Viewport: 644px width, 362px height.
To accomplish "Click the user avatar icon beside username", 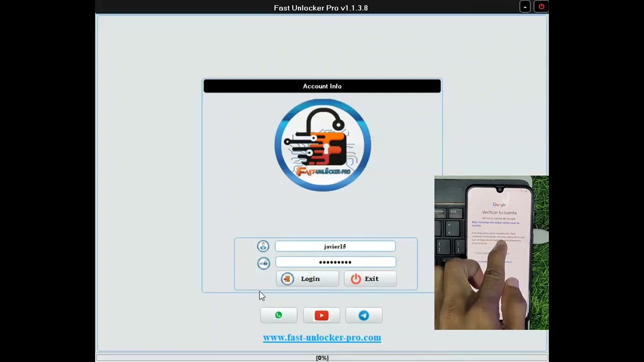I will click(263, 246).
